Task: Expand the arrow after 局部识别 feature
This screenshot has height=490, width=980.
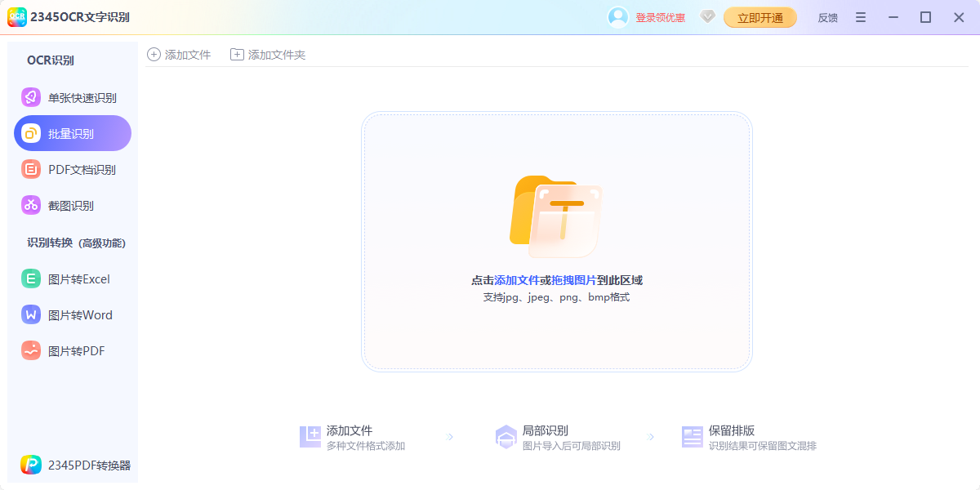Action: [x=651, y=437]
